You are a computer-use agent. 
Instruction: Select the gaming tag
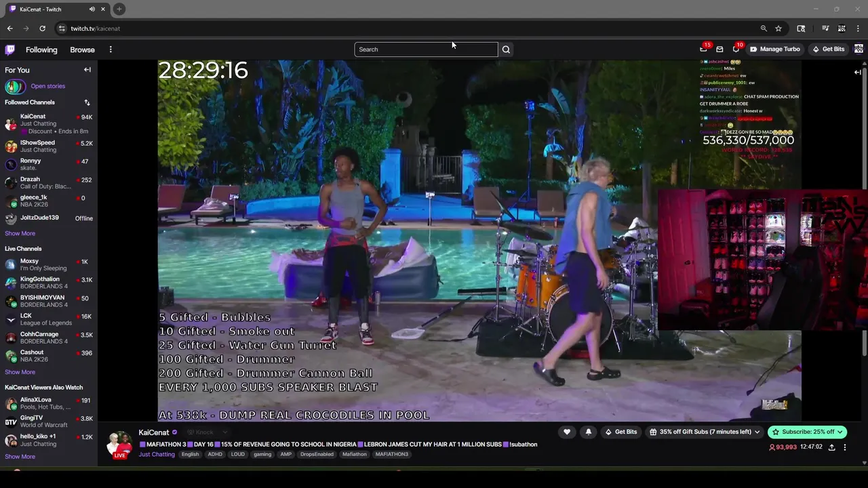point(262,454)
